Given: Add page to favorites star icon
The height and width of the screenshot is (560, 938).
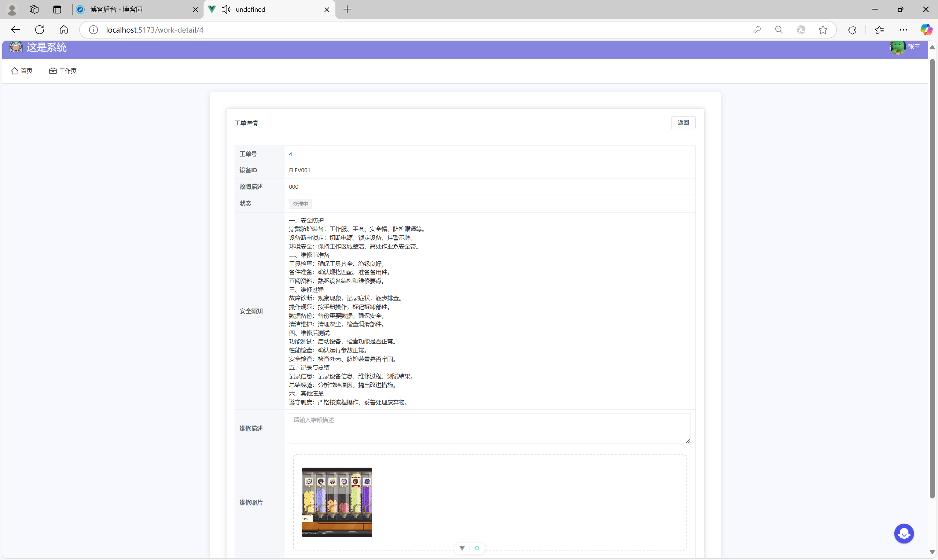Looking at the screenshot, I should click(823, 30).
